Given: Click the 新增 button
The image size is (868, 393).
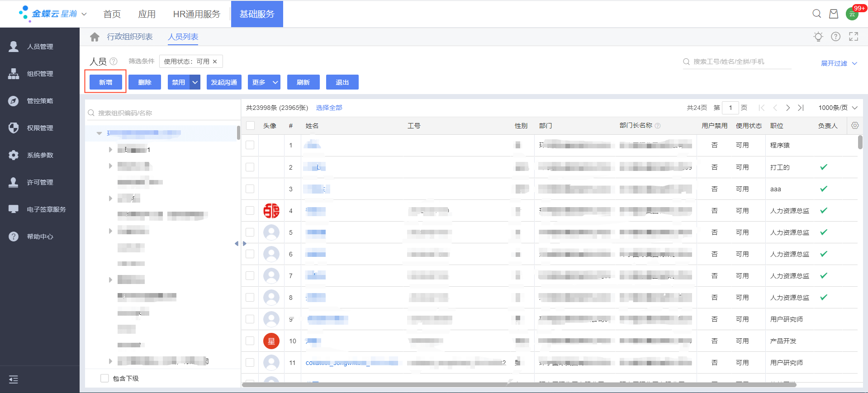Looking at the screenshot, I should (x=105, y=82).
